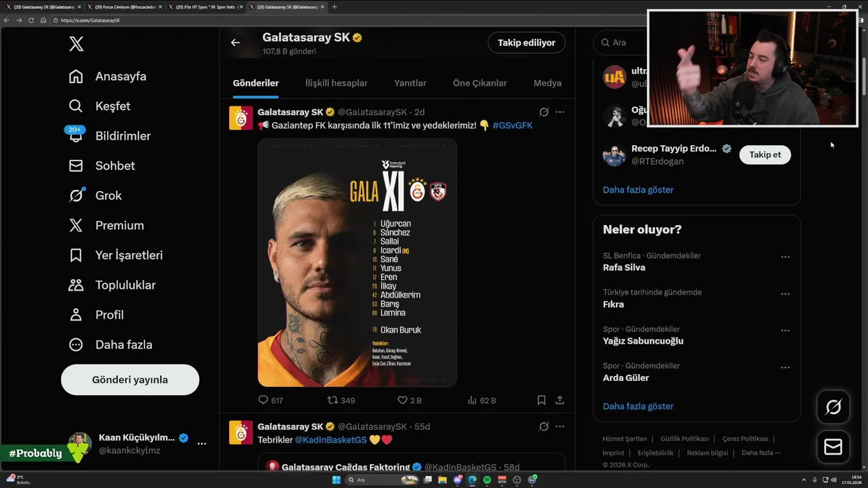The image size is (868, 488).
Task: Open Galatasaray SK profile avatar on lineup post
Action: point(241,118)
